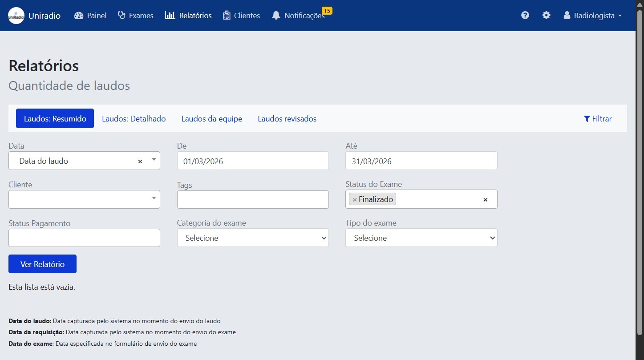Click the filter funnel icon beside Filtrar
Viewport: 644px width, 360px height.
coord(586,118)
